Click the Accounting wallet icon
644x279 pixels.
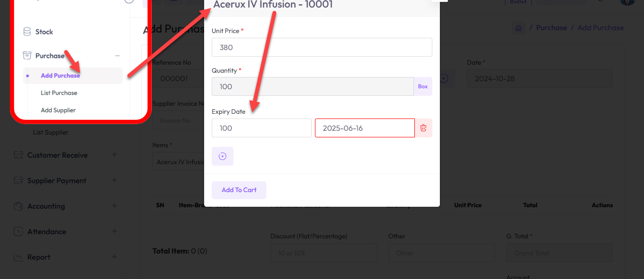[18, 206]
